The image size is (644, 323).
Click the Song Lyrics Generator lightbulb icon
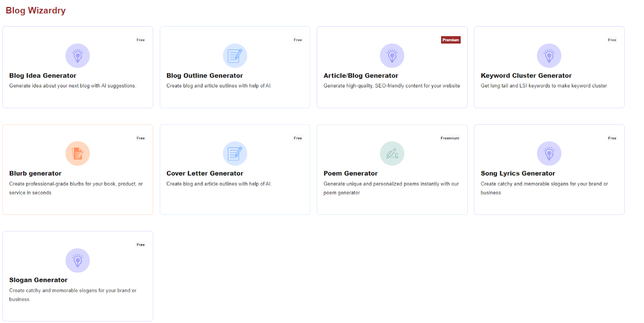point(549,153)
